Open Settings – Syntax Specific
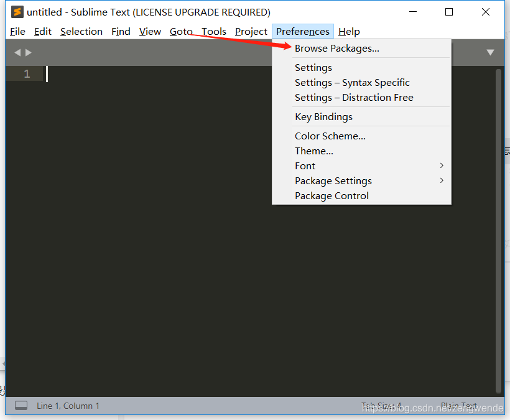This screenshot has width=510, height=420. (361, 83)
